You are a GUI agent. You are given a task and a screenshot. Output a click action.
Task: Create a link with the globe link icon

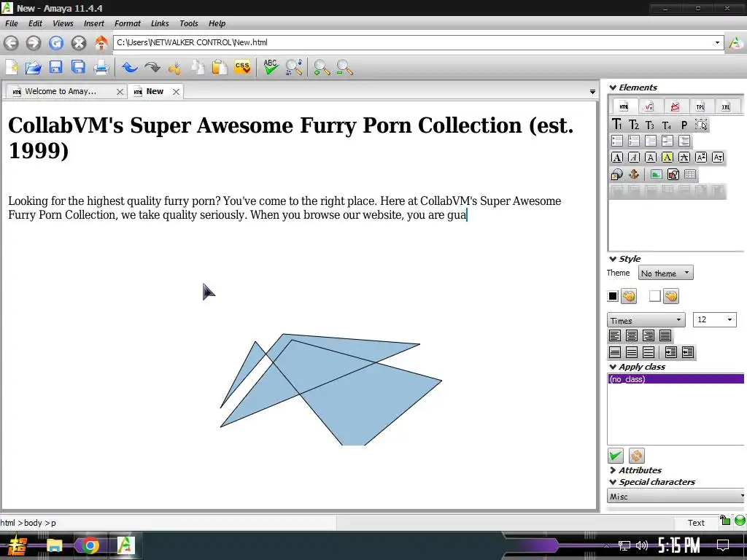(x=617, y=174)
